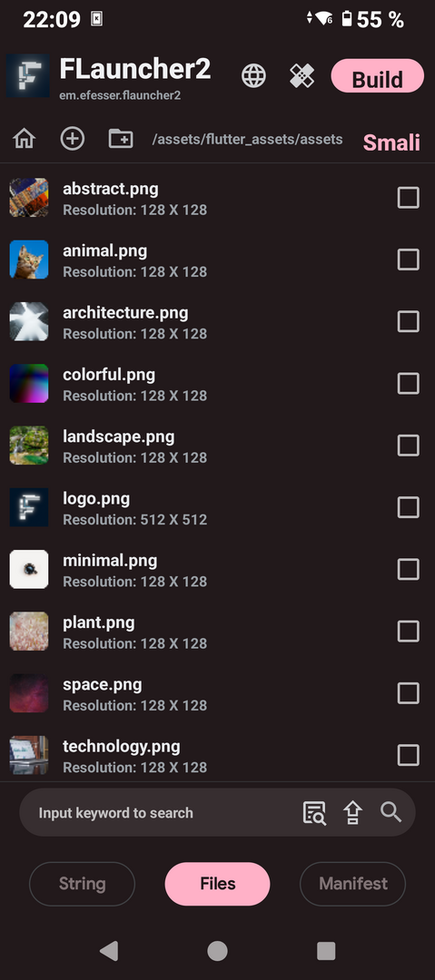Open the animal.png cat thumbnail
The height and width of the screenshot is (980, 435).
(29, 260)
